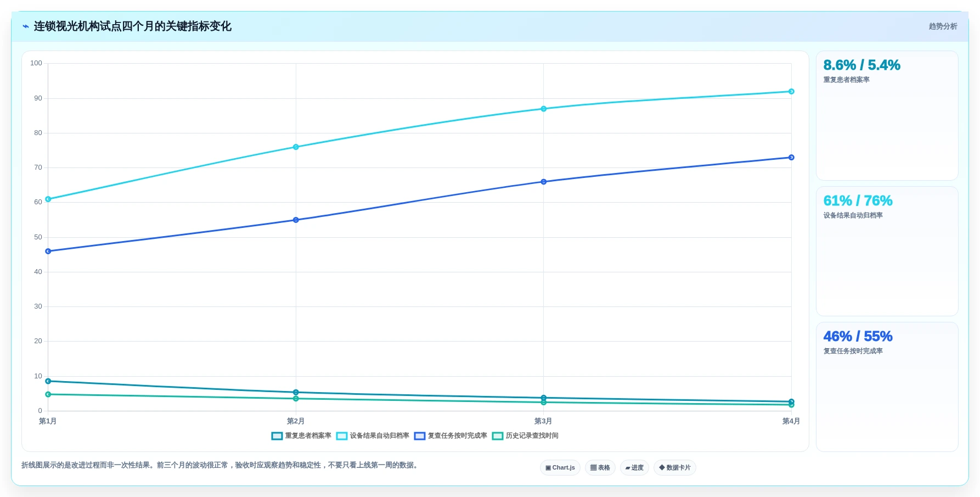This screenshot has height=497, width=980.
Task: Click the 第1月 point on the 设备结果自动归档率 line
Action: [x=48, y=199]
